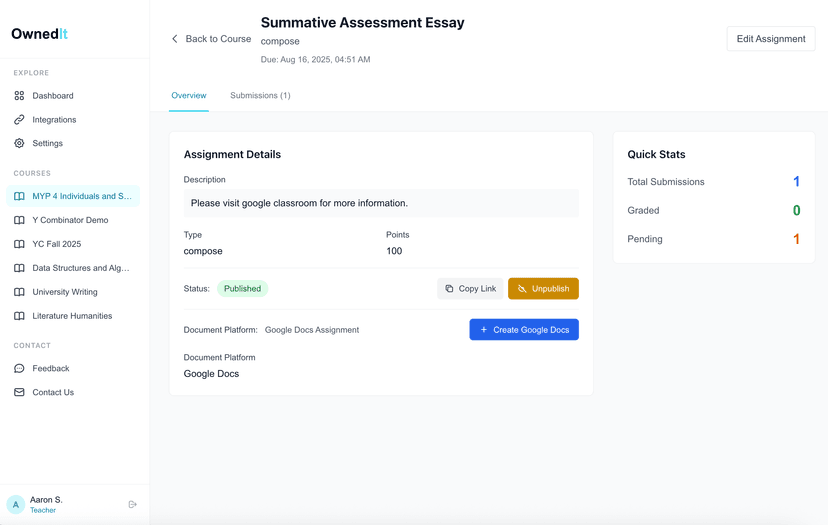Click the user avatar circle with letter A
Image resolution: width=828 pixels, height=525 pixels.
click(x=16, y=504)
